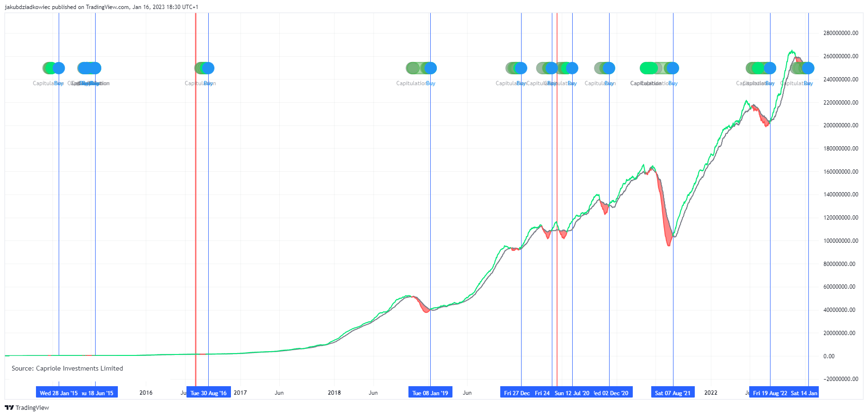868x416 pixels.
Task: Select the 'Sat 07 Aug '21' date label
Action: tap(673, 393)
